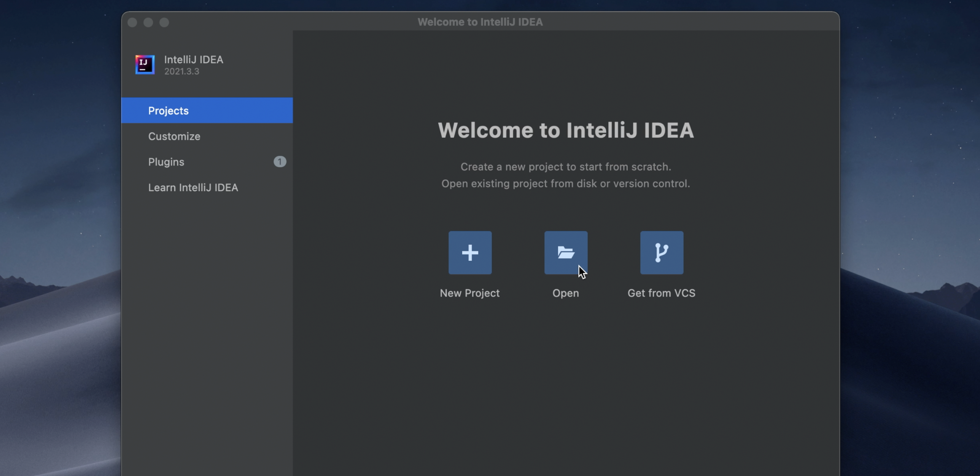980x476 pixels.
Task: Click 'Open existing project from disk' text
Action: pyautogui.click(x=566, y=184)
